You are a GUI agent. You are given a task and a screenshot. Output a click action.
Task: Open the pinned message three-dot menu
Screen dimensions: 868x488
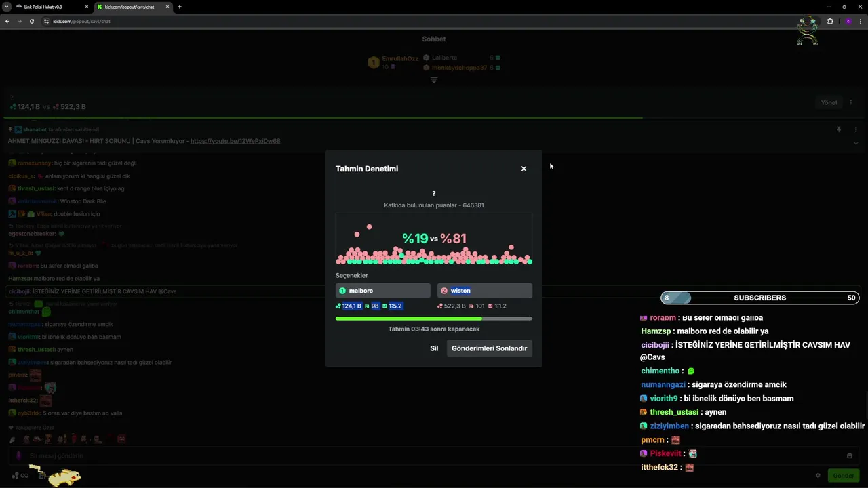click(855, 129)
